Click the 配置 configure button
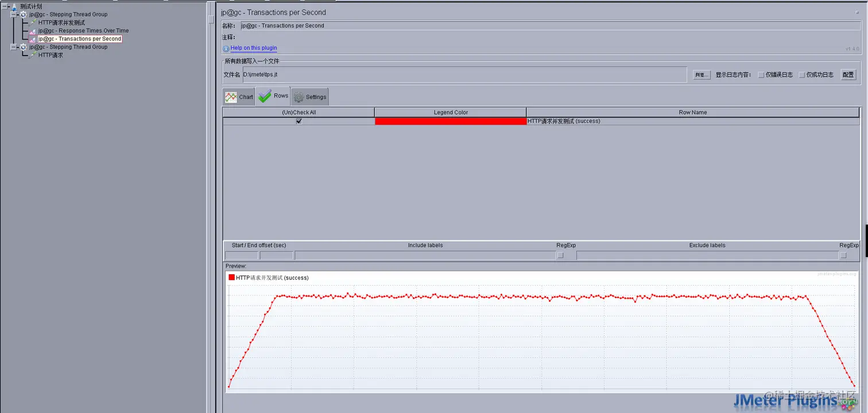Screen dimensions: 868x413 point(848,75)
